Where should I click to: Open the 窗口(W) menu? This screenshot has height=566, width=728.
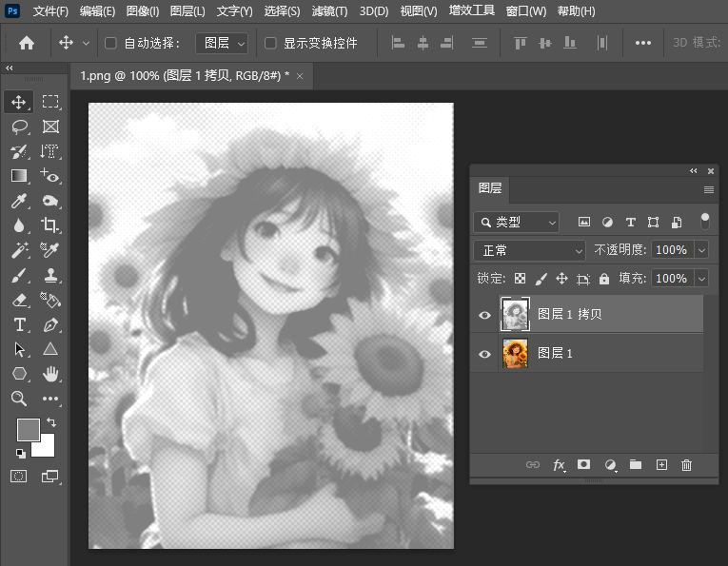(x=525, y=10)
